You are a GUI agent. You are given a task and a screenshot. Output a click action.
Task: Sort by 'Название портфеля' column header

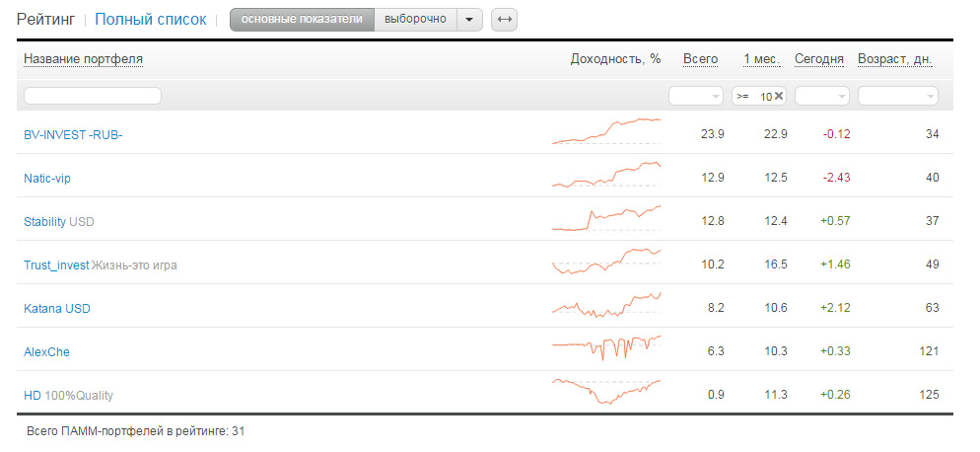point(83,59)
